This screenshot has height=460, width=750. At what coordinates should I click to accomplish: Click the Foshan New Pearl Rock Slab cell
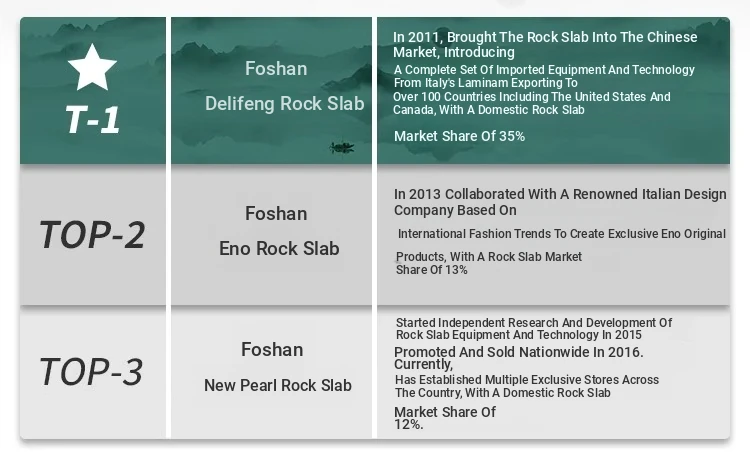click(x=271, y=372)
